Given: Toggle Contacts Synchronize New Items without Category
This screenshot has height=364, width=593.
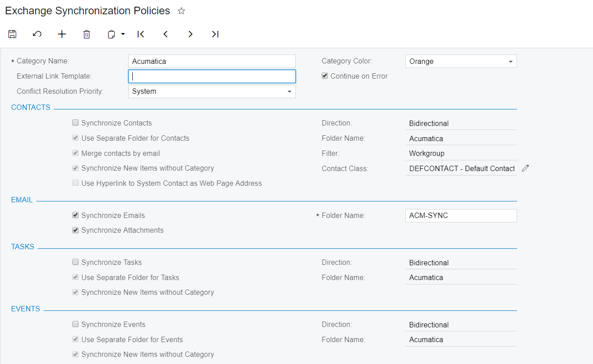Looking at the screenshot, I should (x=76, y=168).
